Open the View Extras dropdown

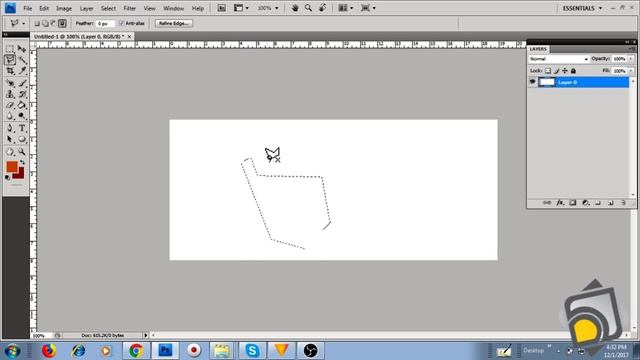[x=241, y=8]
